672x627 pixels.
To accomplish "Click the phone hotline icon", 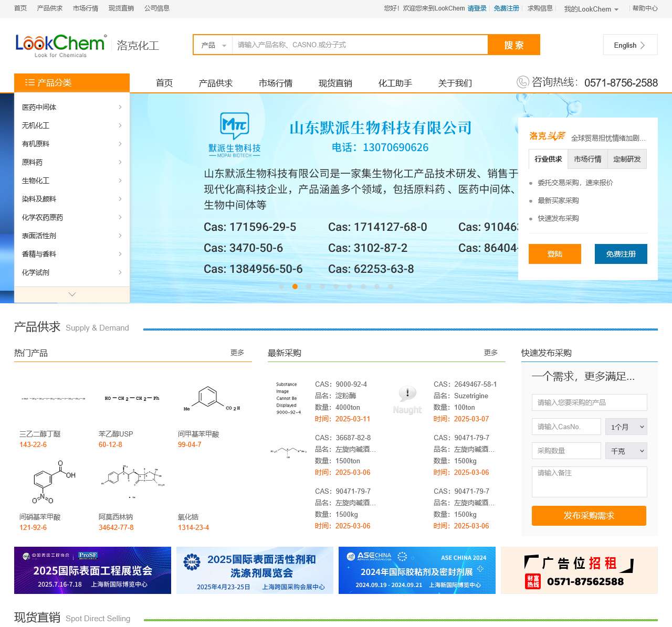I will pos(522,82).
